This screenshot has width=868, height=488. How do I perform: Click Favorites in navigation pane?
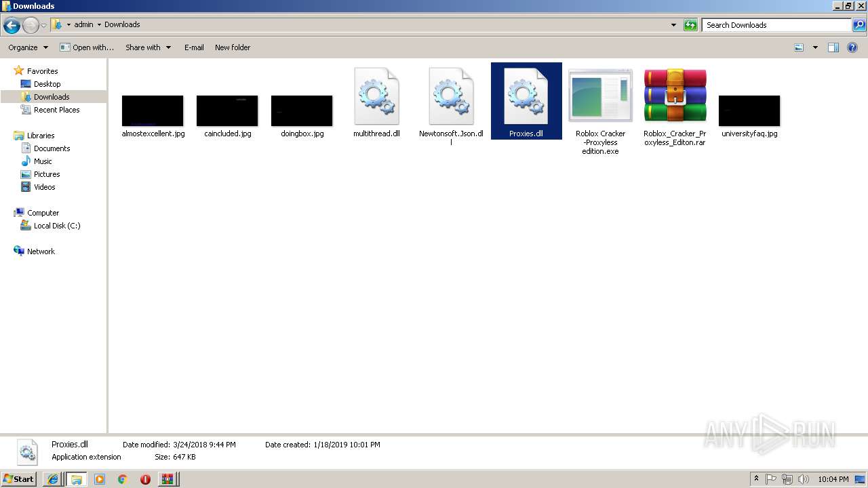[x=42, y=71]
